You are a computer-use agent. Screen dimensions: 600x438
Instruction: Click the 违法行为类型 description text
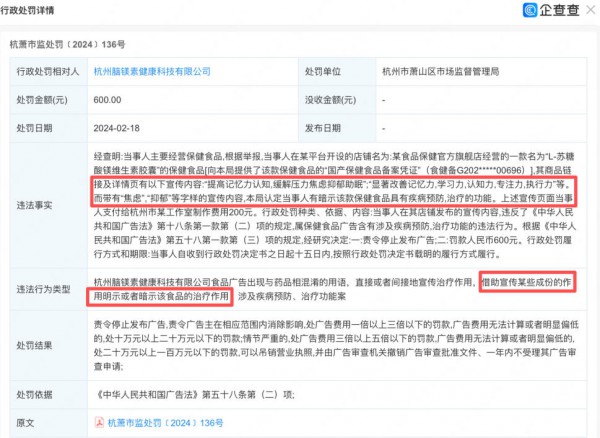click(x=333, y=289)
